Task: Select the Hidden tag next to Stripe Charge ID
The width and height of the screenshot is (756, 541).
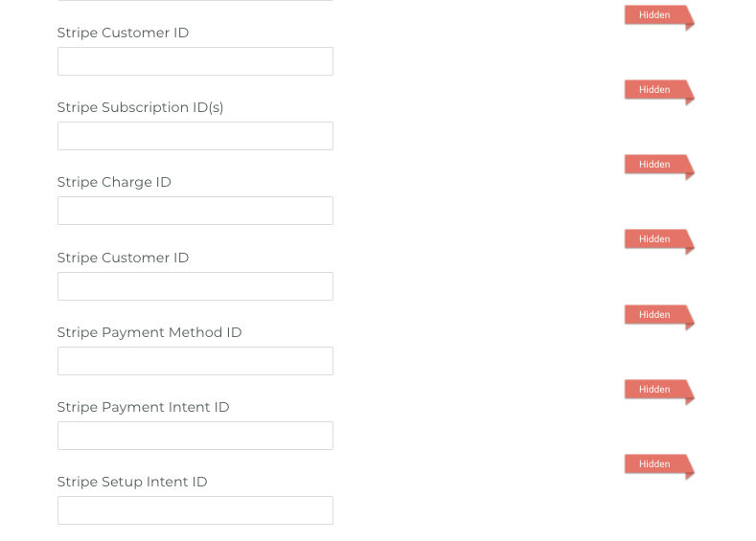Action: click(x=655, y=165)
